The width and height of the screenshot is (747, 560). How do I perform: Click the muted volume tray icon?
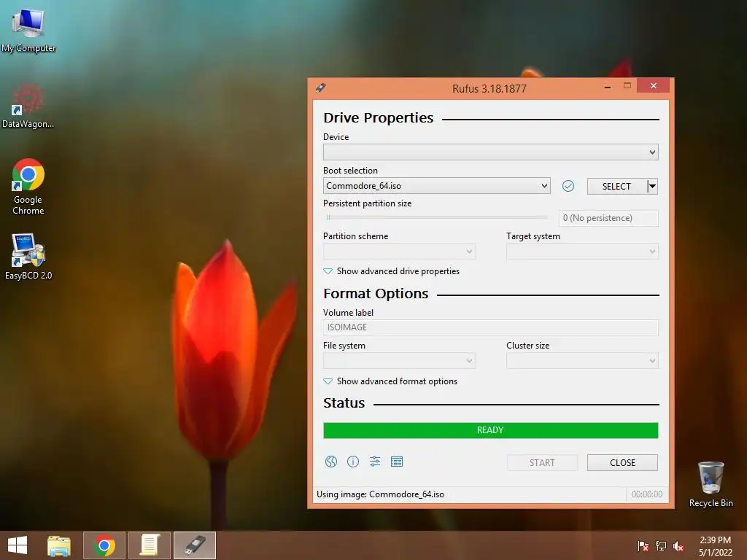678,546
